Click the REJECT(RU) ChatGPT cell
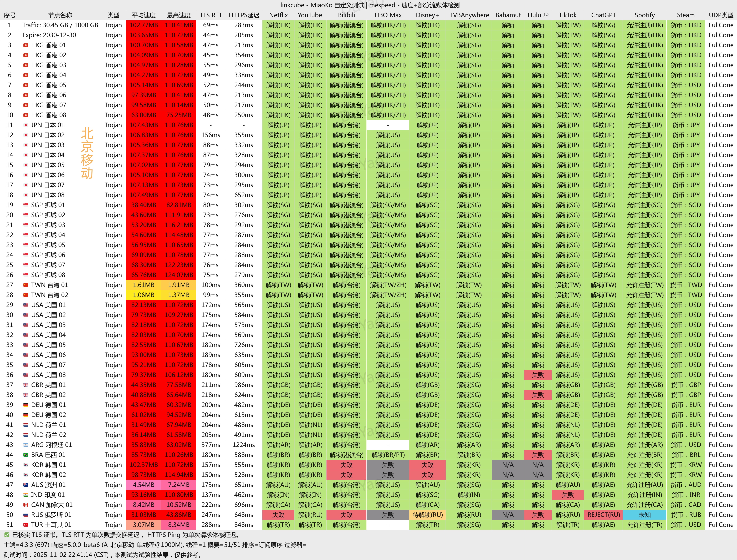 [603, 515]
